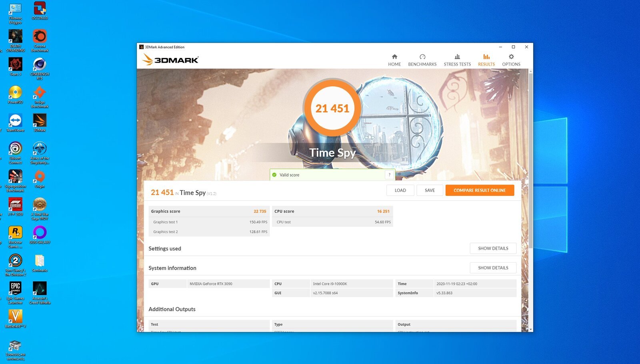Image resolution: width=640 pixels, height=364 pixels.
Task: Open the HOME tab in 3DMark
Action: point(394,60)
